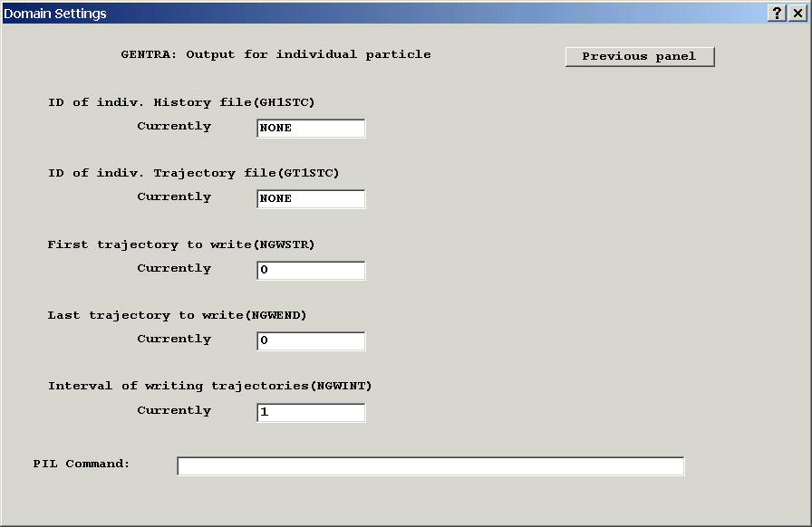
Task: Click the Previous panel button
Action: [640, 56]
